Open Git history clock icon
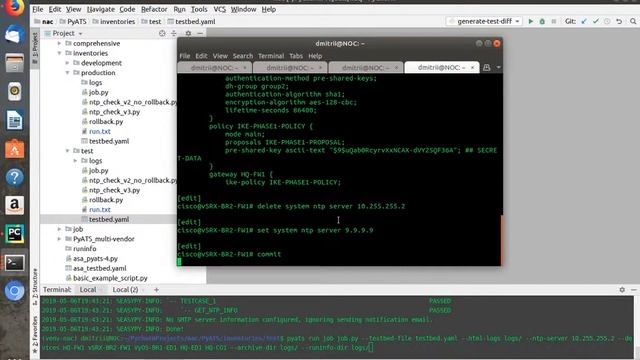The height and width of the screenshot is (360, 640). click(607, 21)
